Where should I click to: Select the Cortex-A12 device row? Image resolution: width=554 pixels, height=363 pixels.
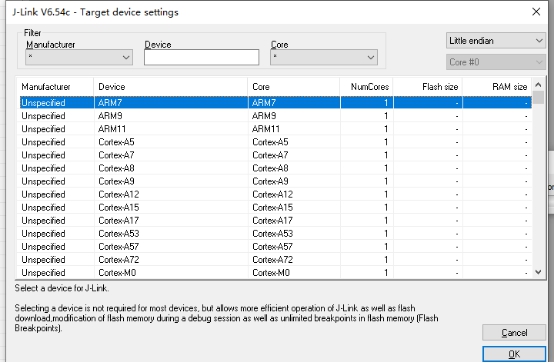pos(276,194)
